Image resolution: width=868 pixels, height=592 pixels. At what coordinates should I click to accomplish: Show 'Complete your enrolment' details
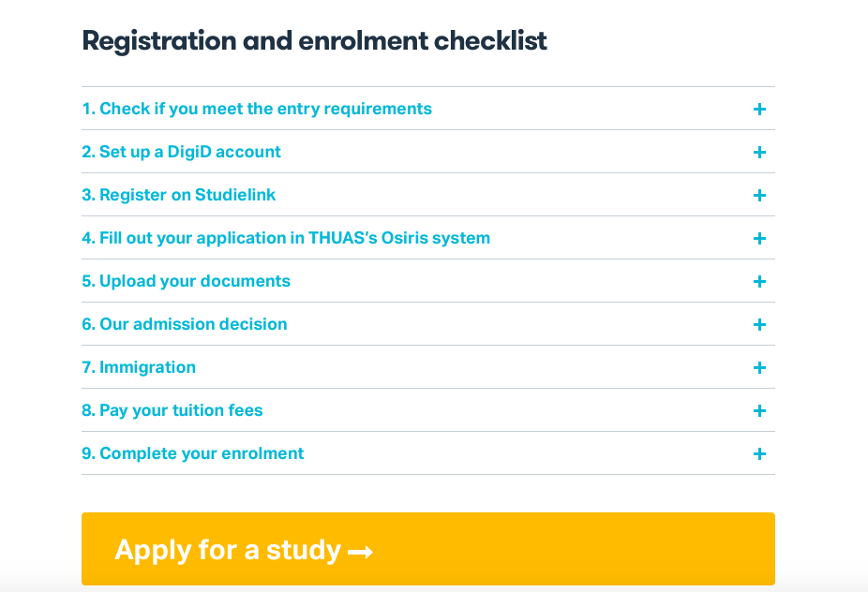(428, 453)
